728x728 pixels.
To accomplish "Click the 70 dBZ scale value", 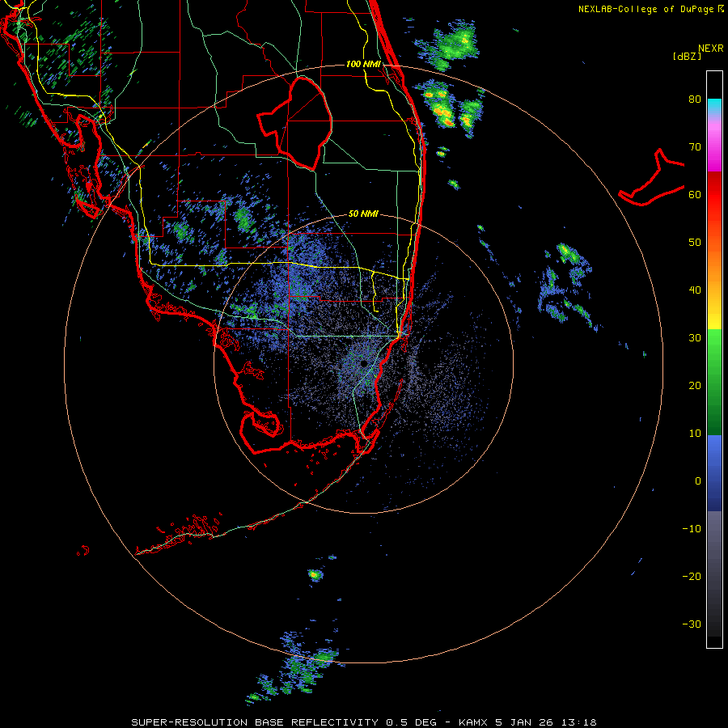I will 694,147.
